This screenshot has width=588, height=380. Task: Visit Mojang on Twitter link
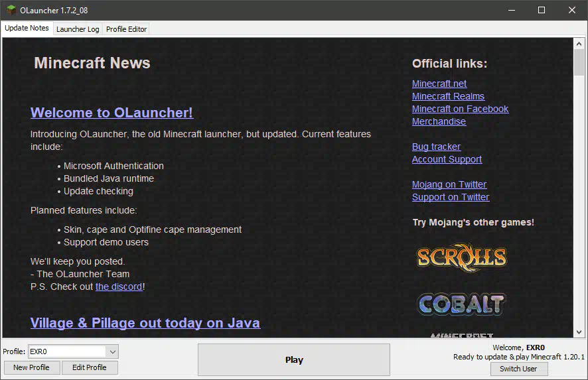point(449,185)
